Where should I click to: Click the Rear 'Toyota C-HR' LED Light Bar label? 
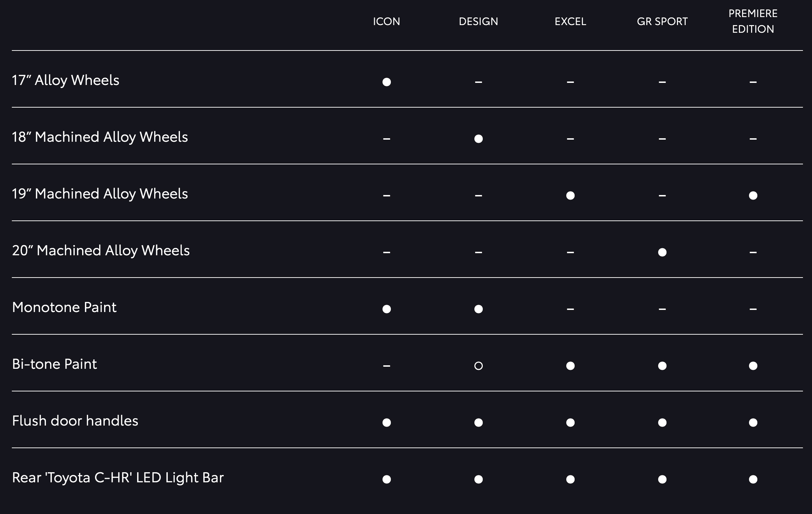pyautogui.click(x=118, y=478)
